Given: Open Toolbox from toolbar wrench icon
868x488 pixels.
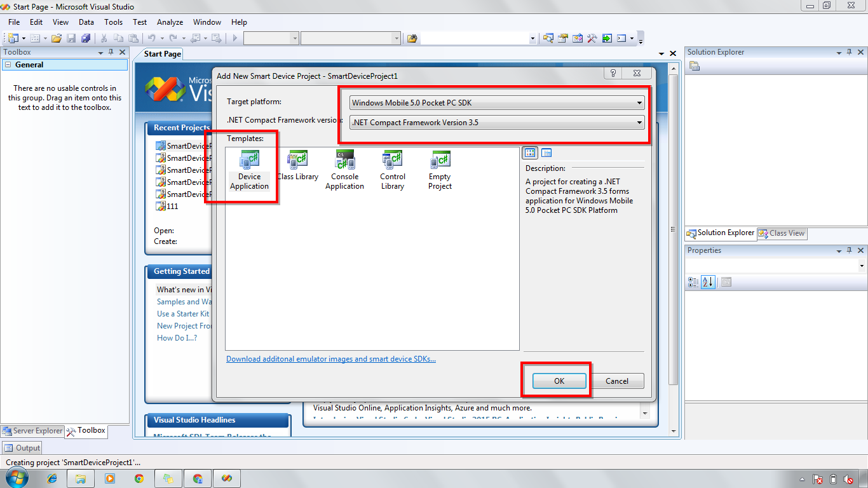Looking at the screenshot, I should (x=592, y=38).
